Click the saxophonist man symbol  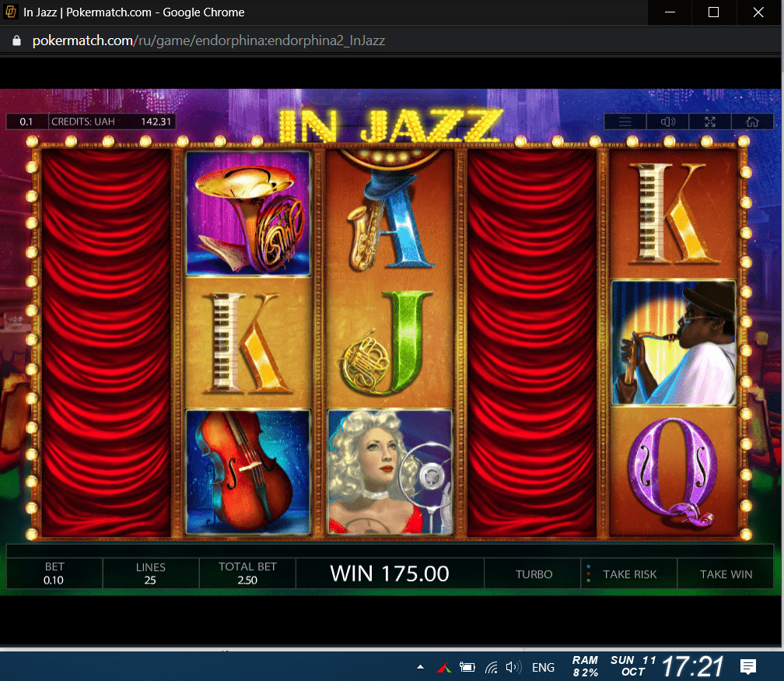pos(674,342)
